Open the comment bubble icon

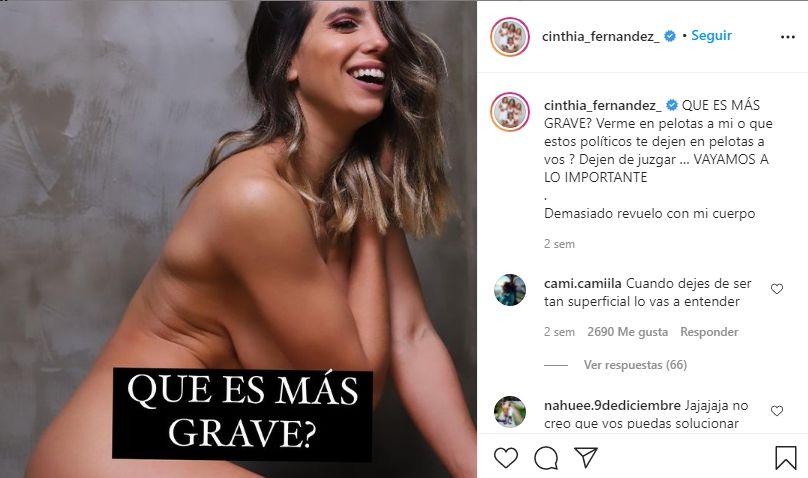point(546,458)
